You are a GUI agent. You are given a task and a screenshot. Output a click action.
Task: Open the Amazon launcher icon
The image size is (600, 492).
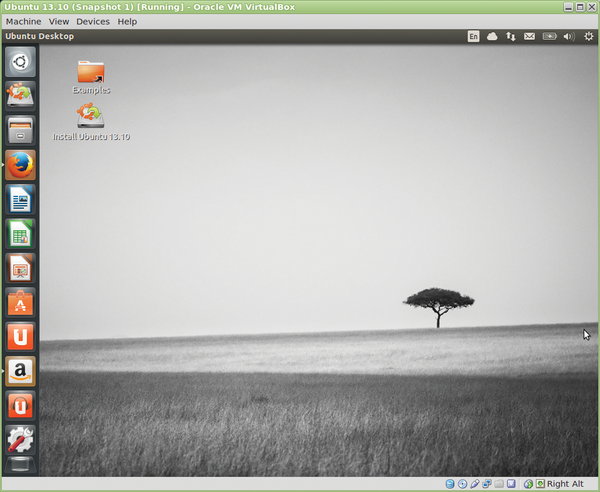20,371
